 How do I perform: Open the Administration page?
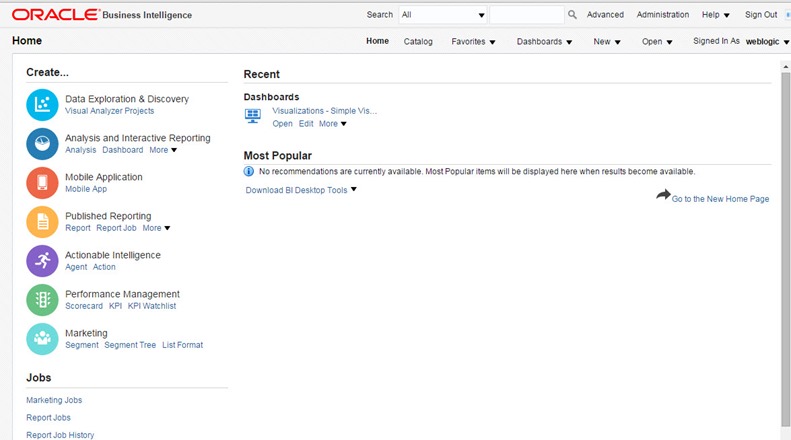[663, 15]
